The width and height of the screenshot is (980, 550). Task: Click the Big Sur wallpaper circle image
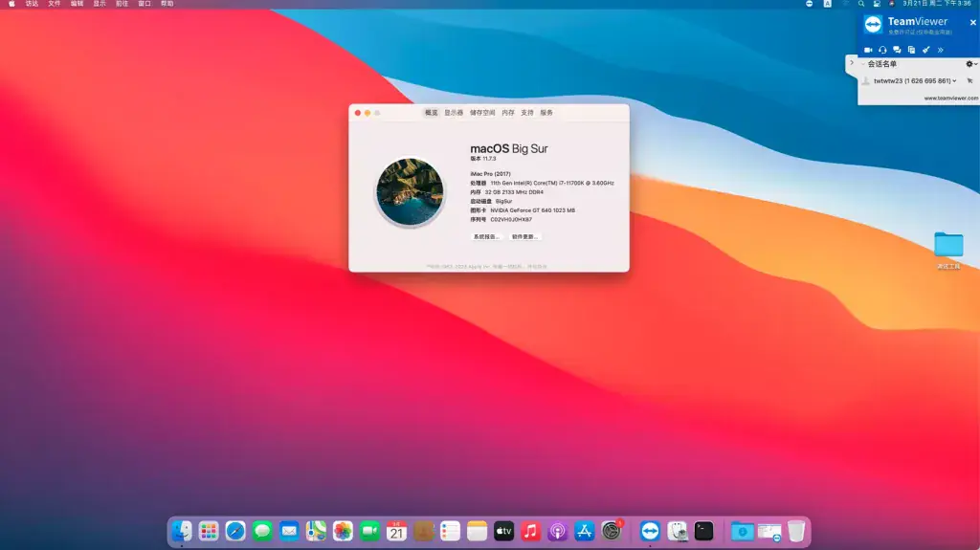410,192
